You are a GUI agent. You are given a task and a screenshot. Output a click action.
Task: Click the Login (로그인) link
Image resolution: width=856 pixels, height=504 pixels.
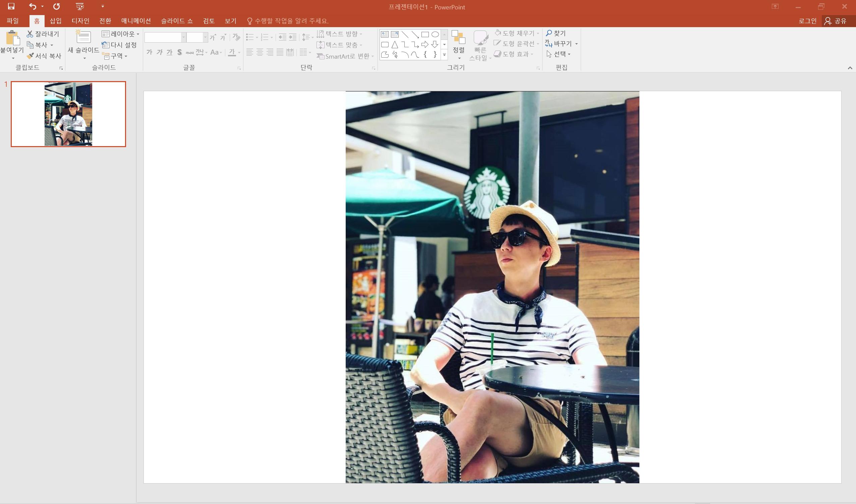807,21
